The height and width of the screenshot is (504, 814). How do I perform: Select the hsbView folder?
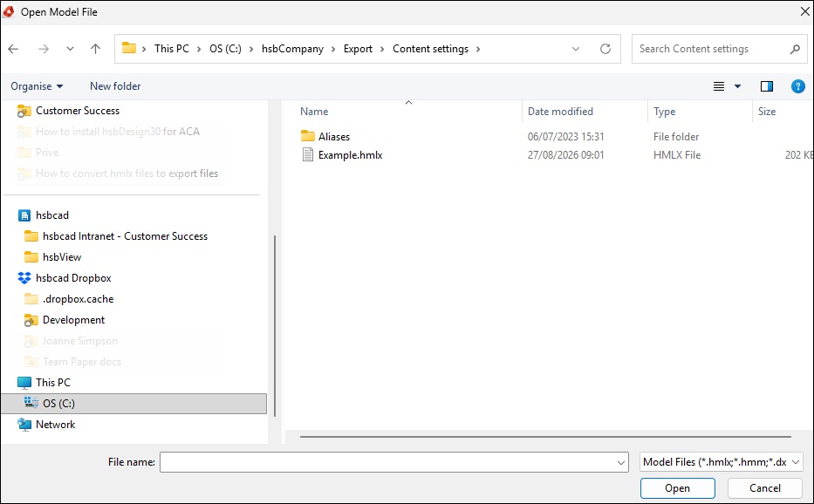[62, 257]
